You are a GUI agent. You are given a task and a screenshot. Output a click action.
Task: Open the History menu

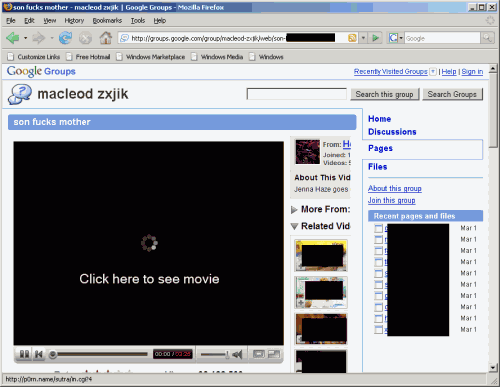(x=74, y=21)
